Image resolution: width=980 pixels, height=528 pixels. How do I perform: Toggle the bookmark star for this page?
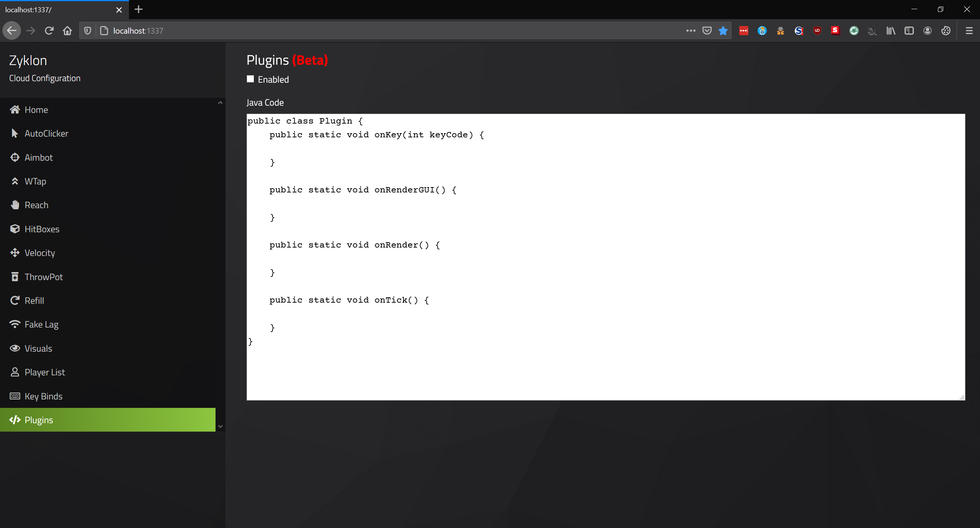[723, 31]
